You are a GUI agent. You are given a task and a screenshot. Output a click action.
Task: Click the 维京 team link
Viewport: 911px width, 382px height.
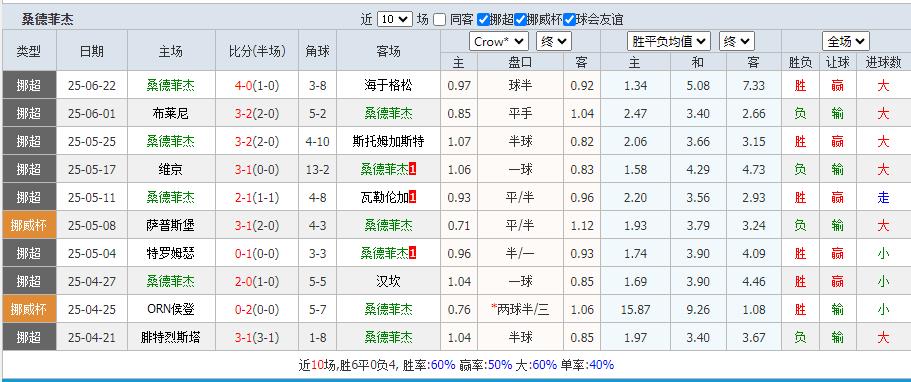tap(170, 169)
